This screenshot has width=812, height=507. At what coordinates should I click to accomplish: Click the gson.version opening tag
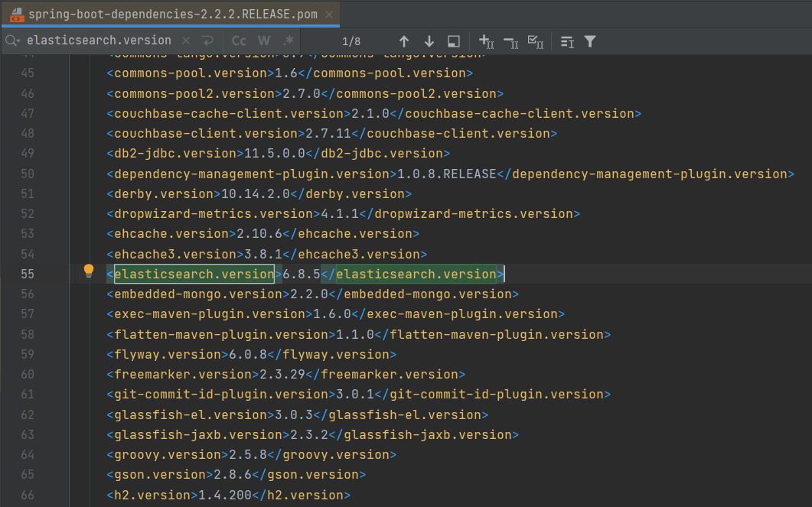(x=160, y=475)
